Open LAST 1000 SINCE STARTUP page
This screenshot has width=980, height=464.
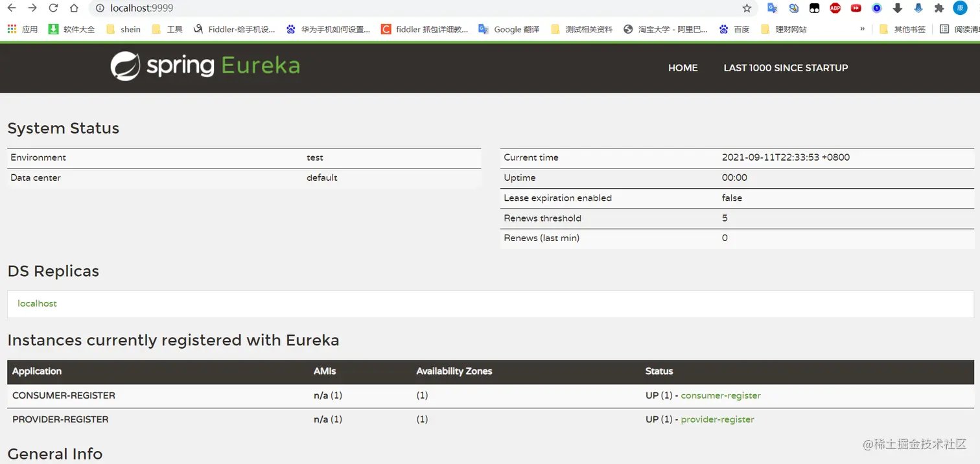(x=786, y=67)
